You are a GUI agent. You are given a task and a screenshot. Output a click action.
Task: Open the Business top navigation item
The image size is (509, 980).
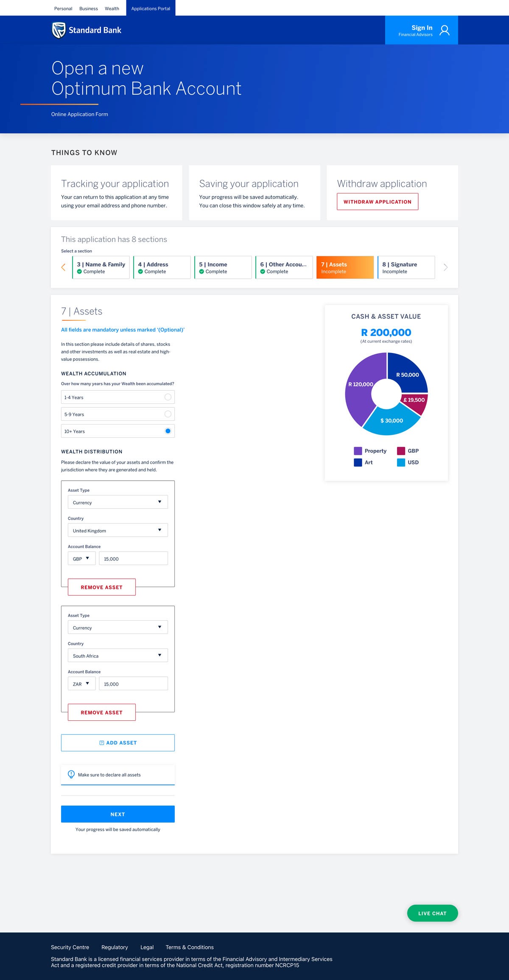click(x=89, y=8)
